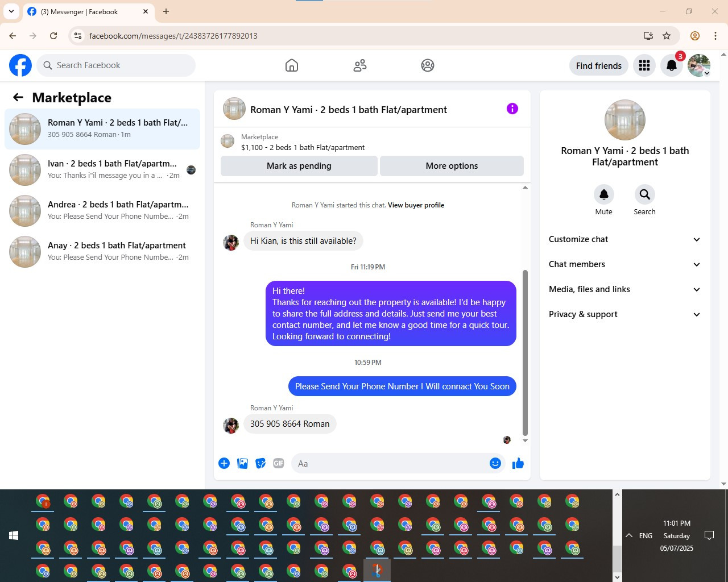
Task: Select the Messenger | Facebook tab
Action: (88, 11)
